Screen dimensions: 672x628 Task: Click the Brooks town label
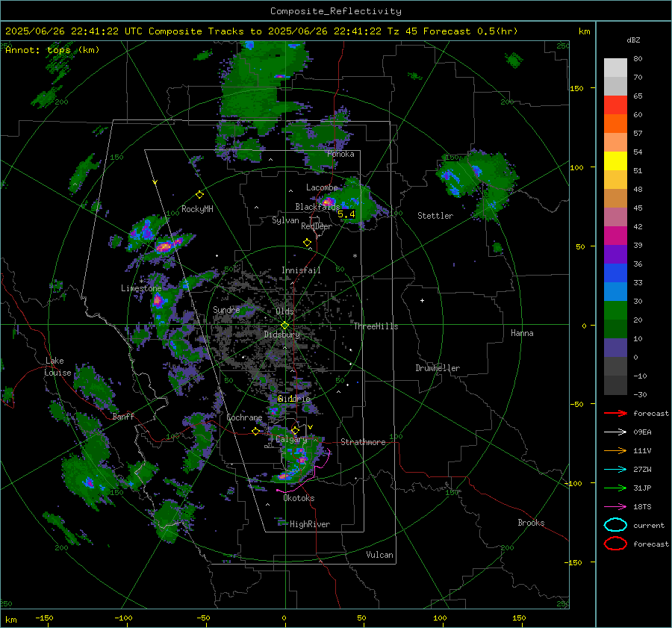[x=531, y=523]
